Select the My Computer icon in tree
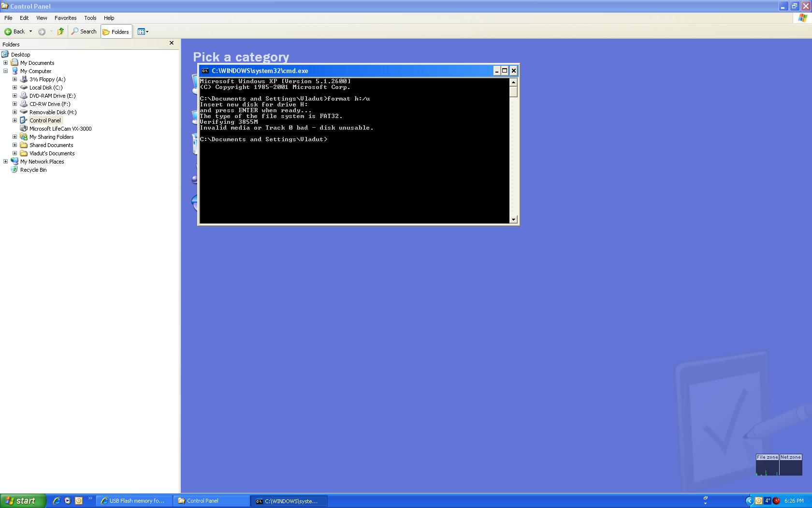The height and width of the screenshot is (508, 812). (14, 71)
